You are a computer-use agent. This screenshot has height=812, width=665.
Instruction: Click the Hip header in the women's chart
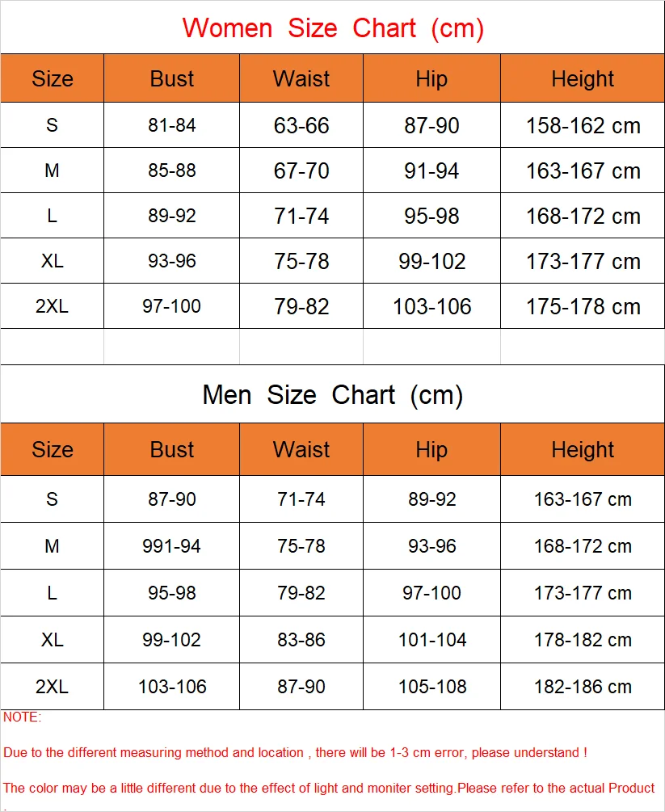pos(431,78)
